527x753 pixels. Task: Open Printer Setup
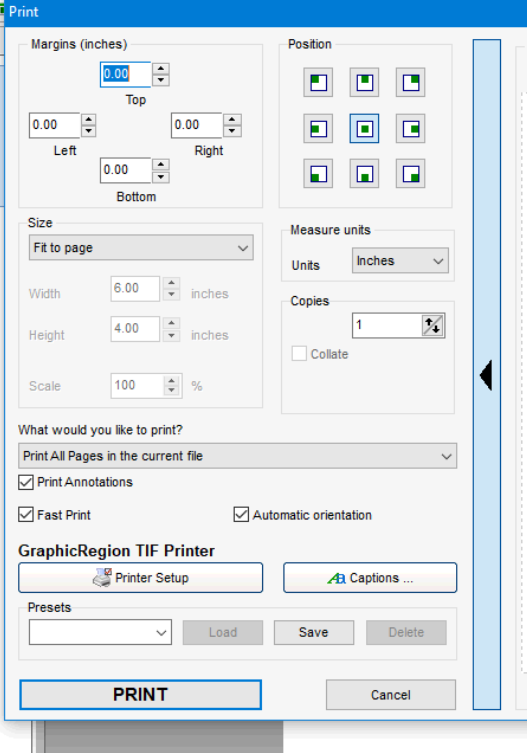pyautogui.click(x=141, y=578)
